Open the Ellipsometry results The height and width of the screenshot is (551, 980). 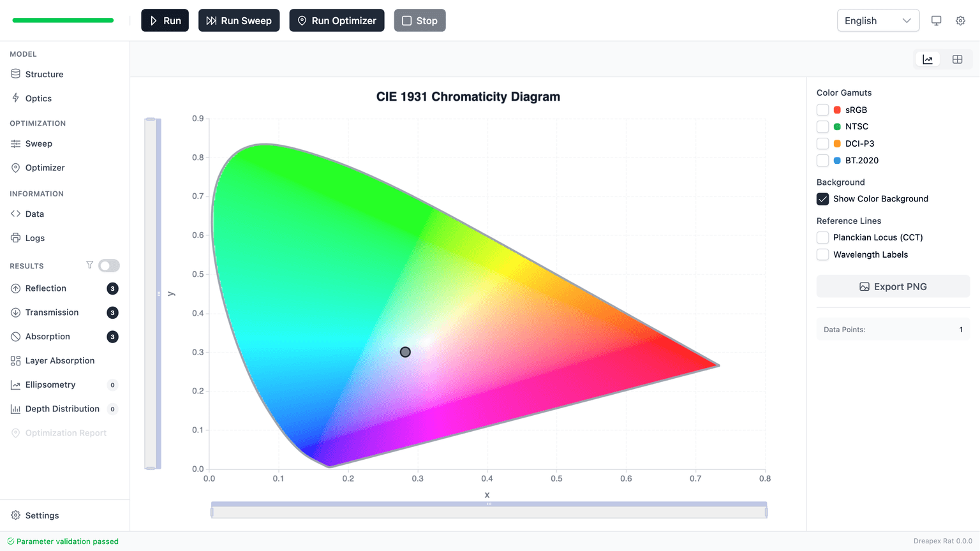50,385
